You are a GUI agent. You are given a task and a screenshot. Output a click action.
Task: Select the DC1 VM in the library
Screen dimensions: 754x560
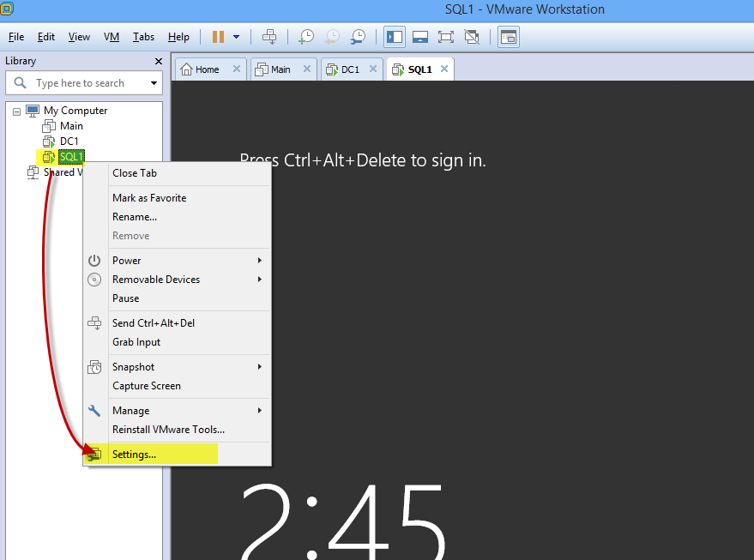69,142
